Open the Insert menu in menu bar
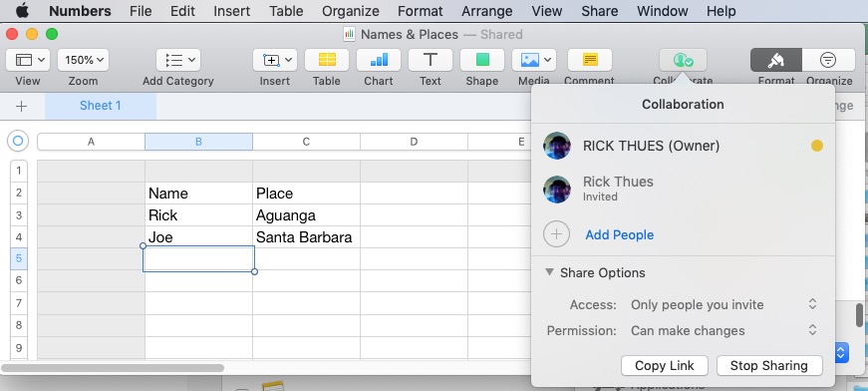This screenshot has height=391, width=868. 232,11
